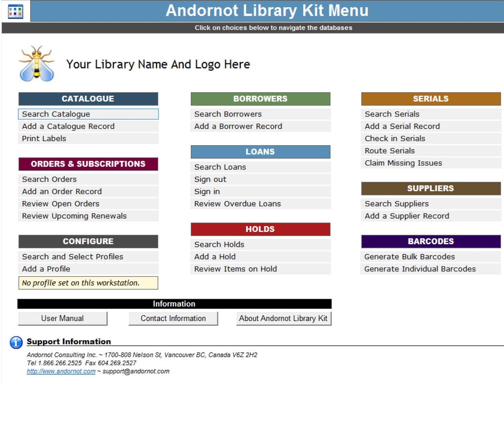Screen dimensions: 504x437
Task: Visit the http://www.andornot.com link
Action: [x=61, y=371]
